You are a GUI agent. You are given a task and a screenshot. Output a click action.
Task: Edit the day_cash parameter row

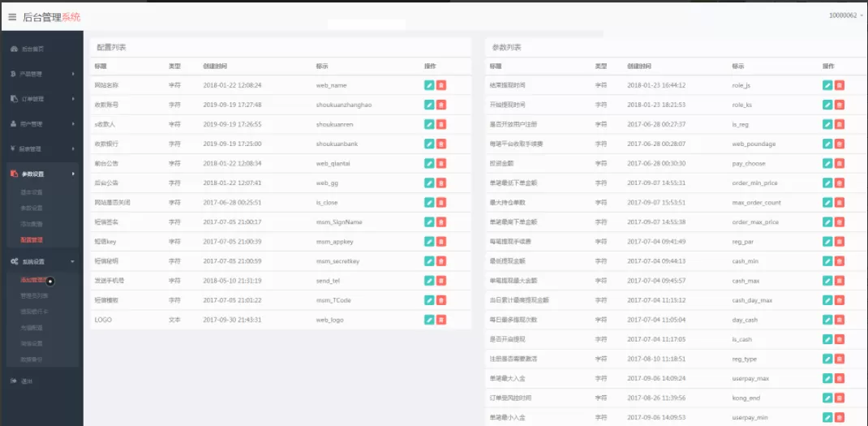[x=827, y=320]
